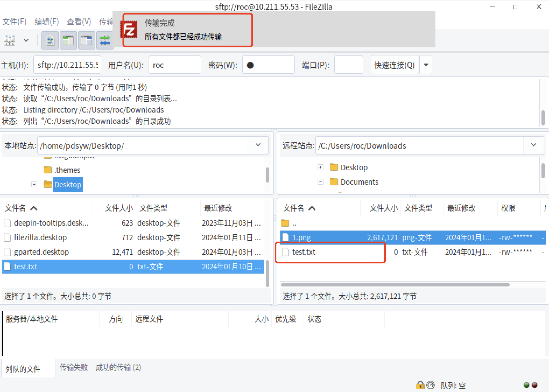
Task: Open the 编辑(E) menu
Action: pos(47,22)
